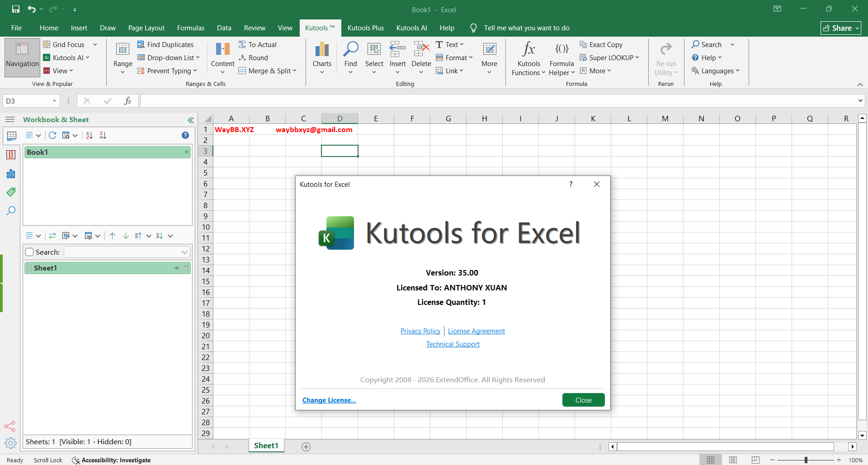Open the Delete tool in the Editing group
868x465 pixels.
point(421,57)
